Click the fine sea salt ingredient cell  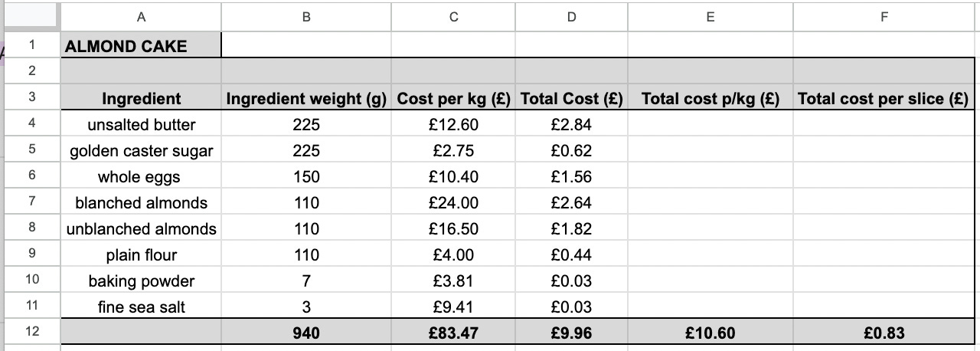142,307
